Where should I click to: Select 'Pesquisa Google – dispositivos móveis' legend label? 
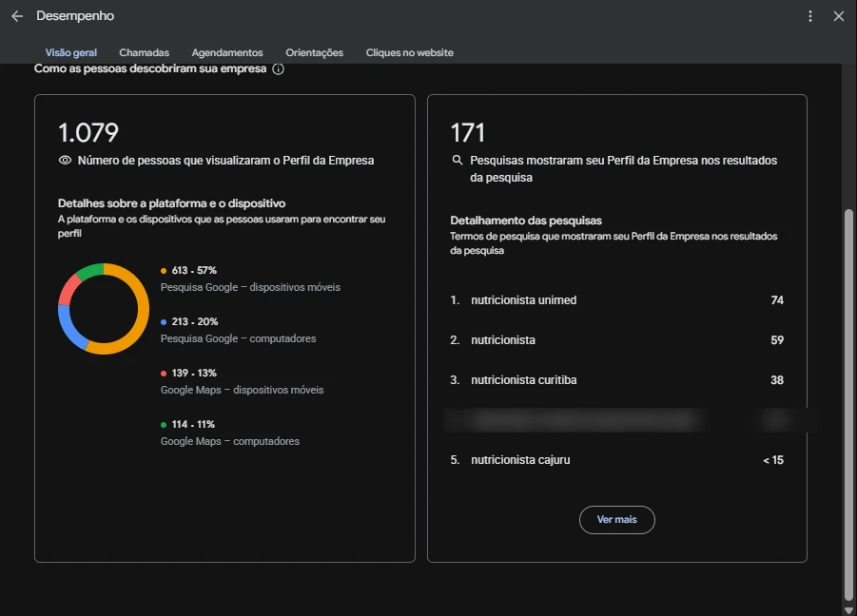click(x=250, y=287)
